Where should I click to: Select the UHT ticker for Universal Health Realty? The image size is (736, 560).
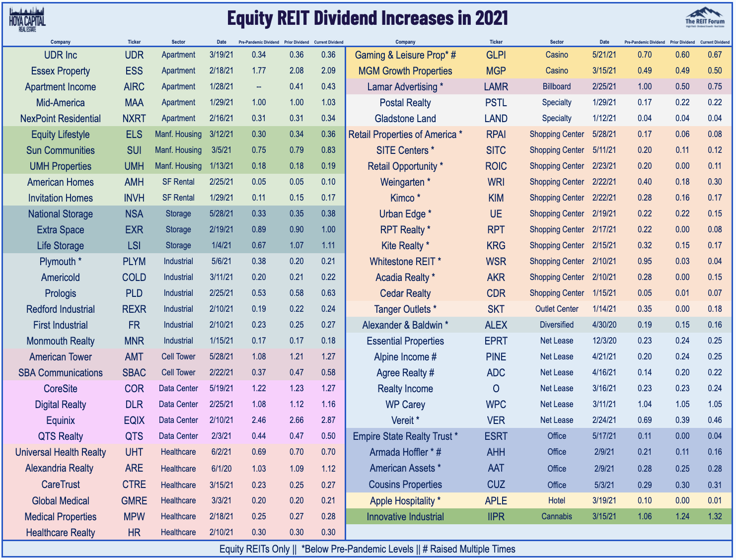click(134, 452)
